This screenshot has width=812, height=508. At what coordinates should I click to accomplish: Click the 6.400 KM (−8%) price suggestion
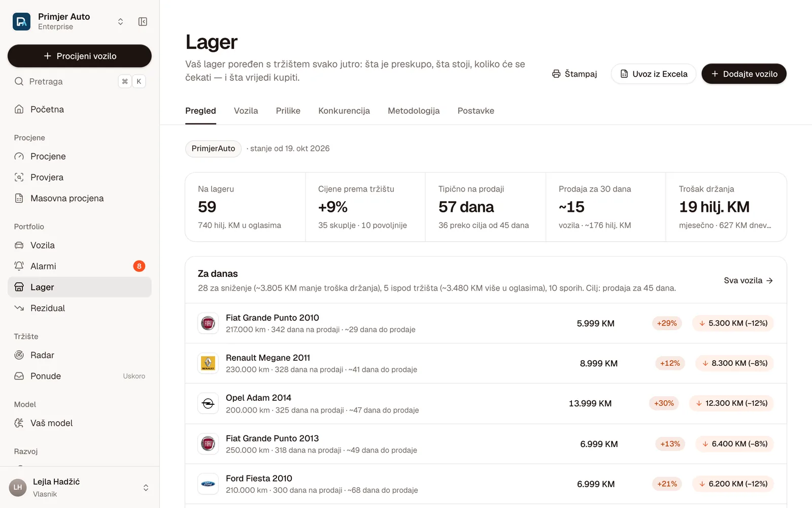click(x=734, y=443)
